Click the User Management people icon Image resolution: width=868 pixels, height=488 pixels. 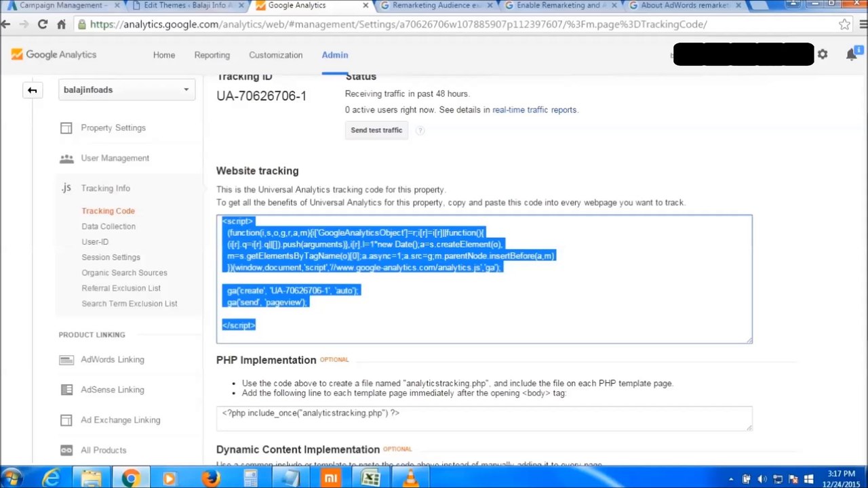point(66,159)
